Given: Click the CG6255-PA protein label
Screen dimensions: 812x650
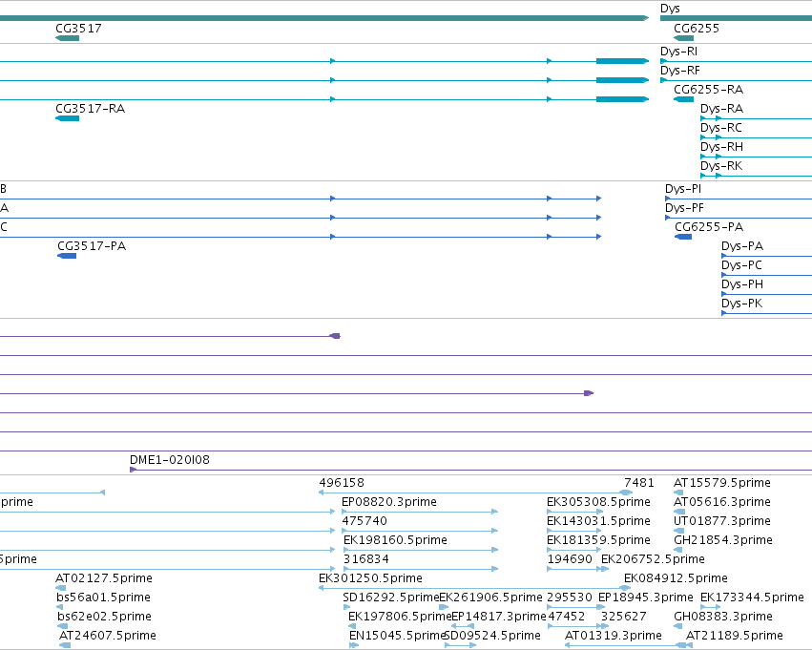Looking at the screenshot, I should tap(709, 227).
